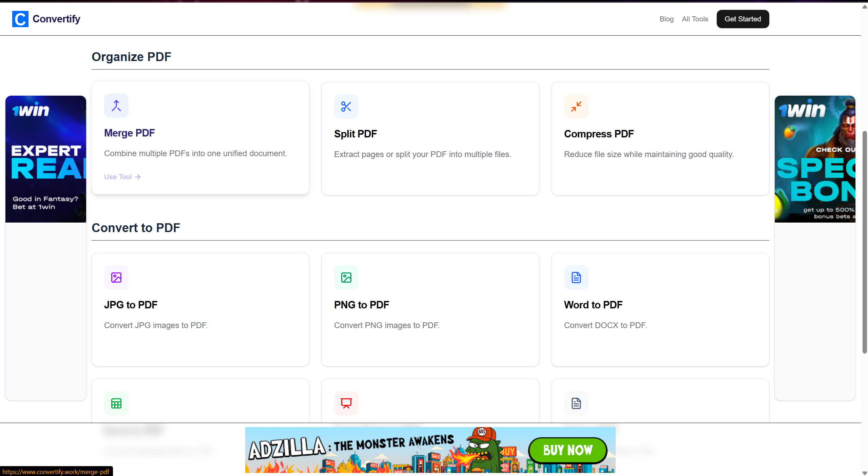
Task: Open the Blog menu item
Action: [x=666, y=19]
